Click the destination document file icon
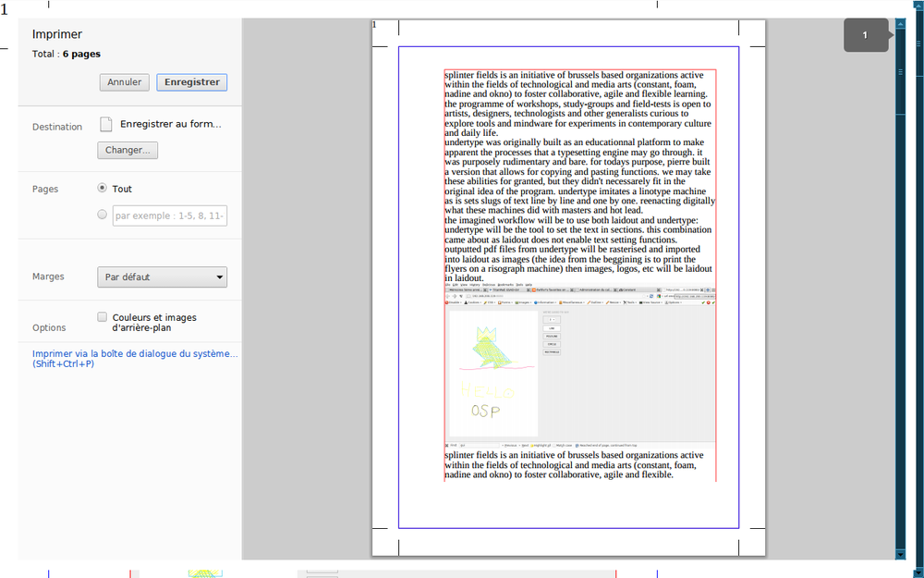This screenshot has width=924, height=578. (x=106, y=124)
